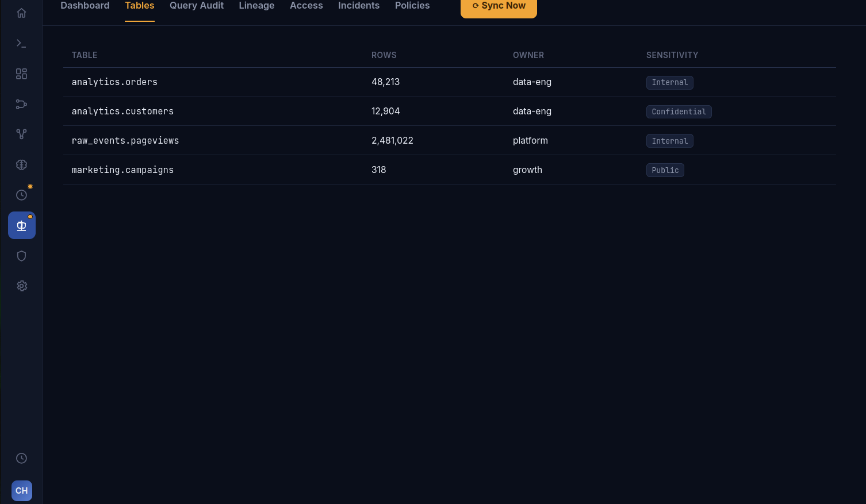Click the 2,481,022 row count

392,141
